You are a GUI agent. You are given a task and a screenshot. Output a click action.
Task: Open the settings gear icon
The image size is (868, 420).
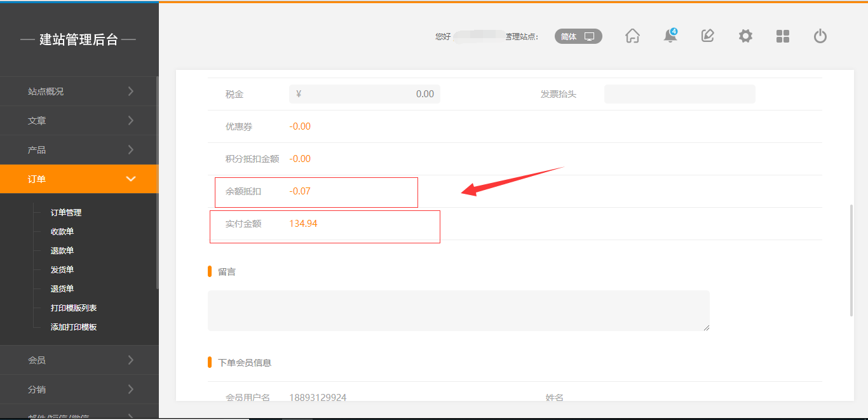click(745, 36)
